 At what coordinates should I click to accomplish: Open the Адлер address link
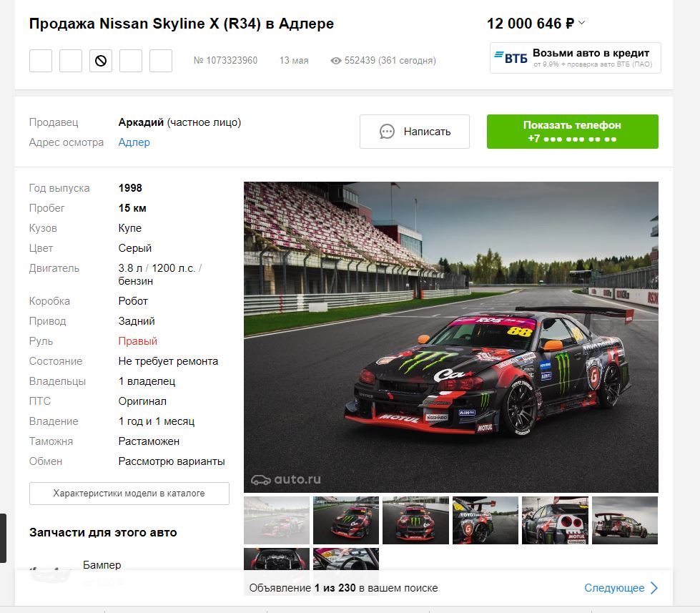click(x=134, y=142)
